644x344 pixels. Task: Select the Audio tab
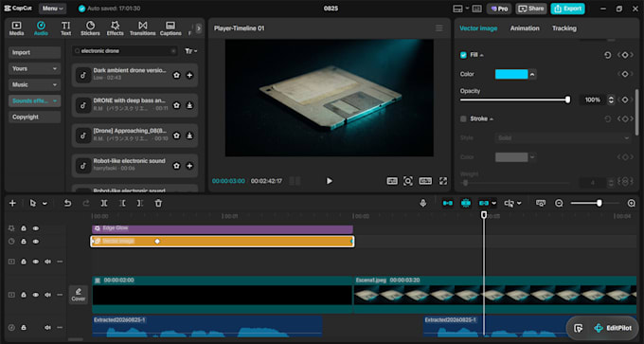point(41,28)
